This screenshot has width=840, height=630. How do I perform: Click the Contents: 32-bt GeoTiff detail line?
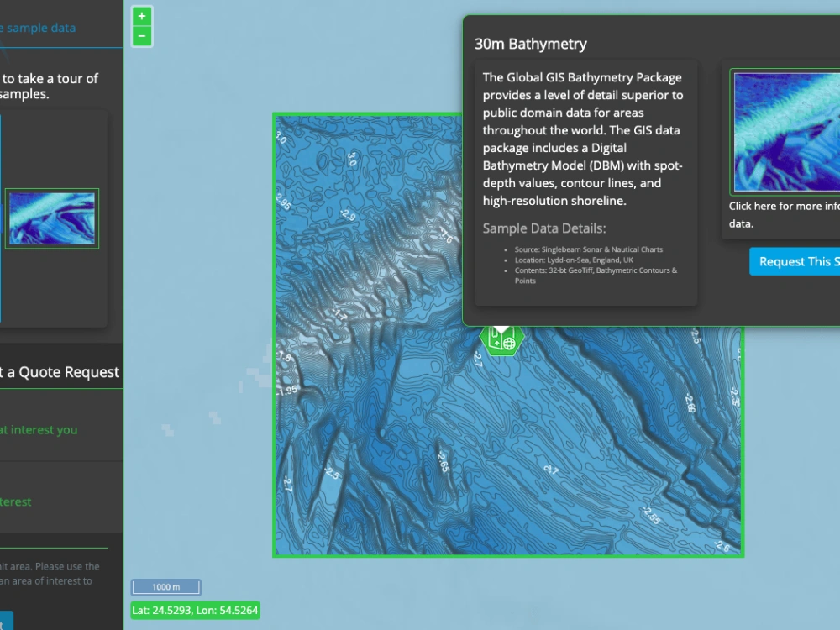596,276
